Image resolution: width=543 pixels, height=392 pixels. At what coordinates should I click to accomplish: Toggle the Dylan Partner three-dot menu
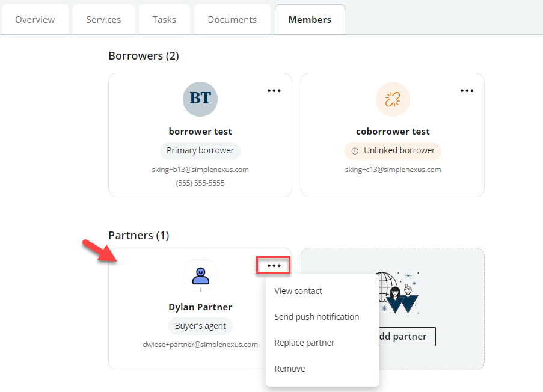274,266
